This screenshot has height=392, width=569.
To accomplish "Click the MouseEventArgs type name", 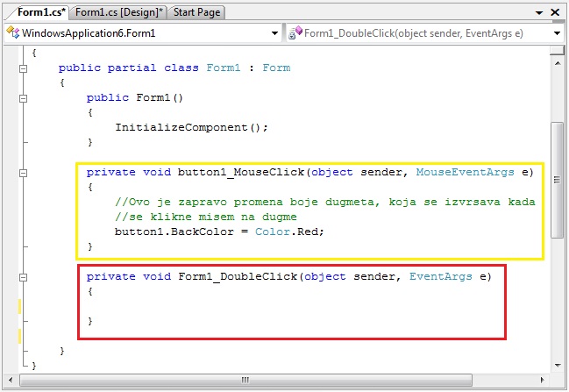I will (x=465, y=172).
